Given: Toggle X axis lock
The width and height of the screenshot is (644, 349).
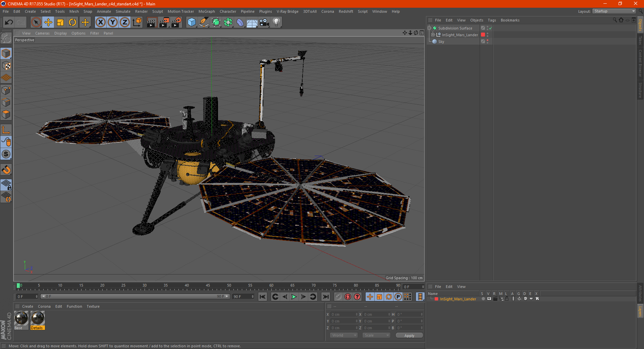Looking at the screenshot, I should tap(100, 22).
